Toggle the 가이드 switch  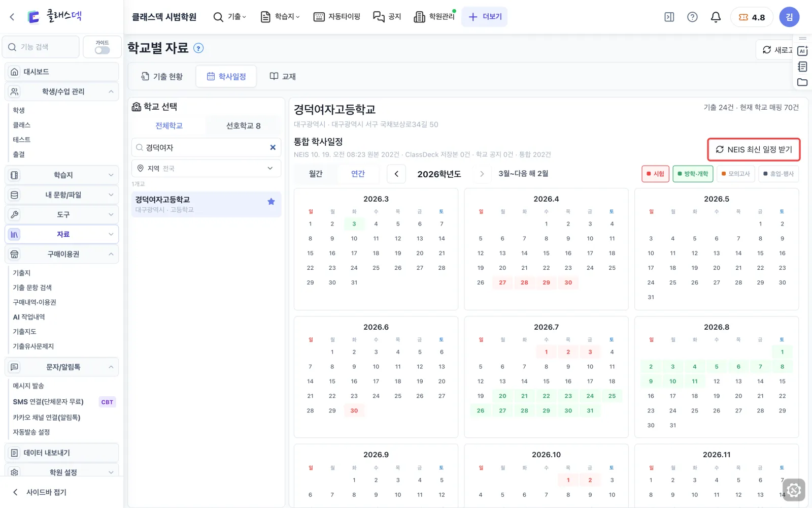pos(102,50)
